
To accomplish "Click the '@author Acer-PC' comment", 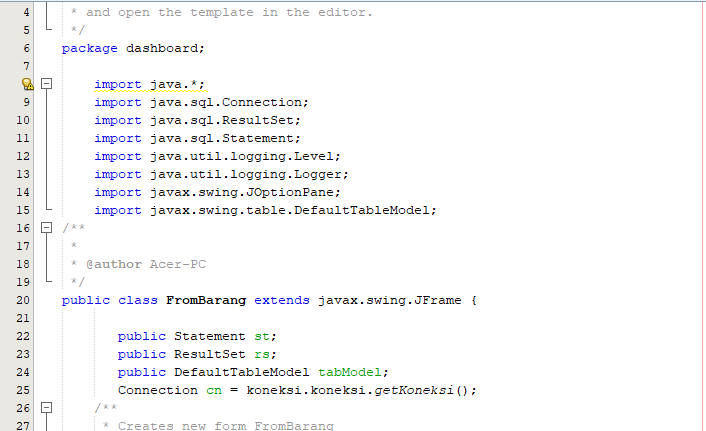I will click(146, 264).
